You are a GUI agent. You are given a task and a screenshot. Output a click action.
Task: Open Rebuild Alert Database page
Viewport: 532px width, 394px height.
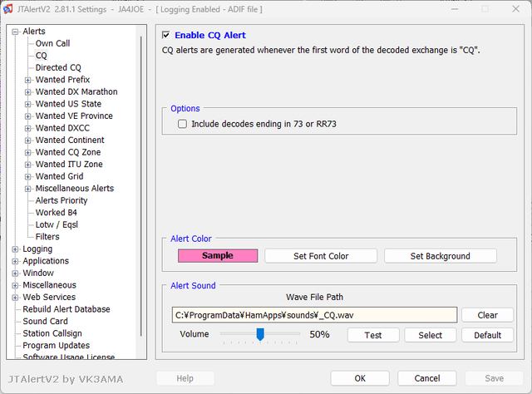(66, 309)
